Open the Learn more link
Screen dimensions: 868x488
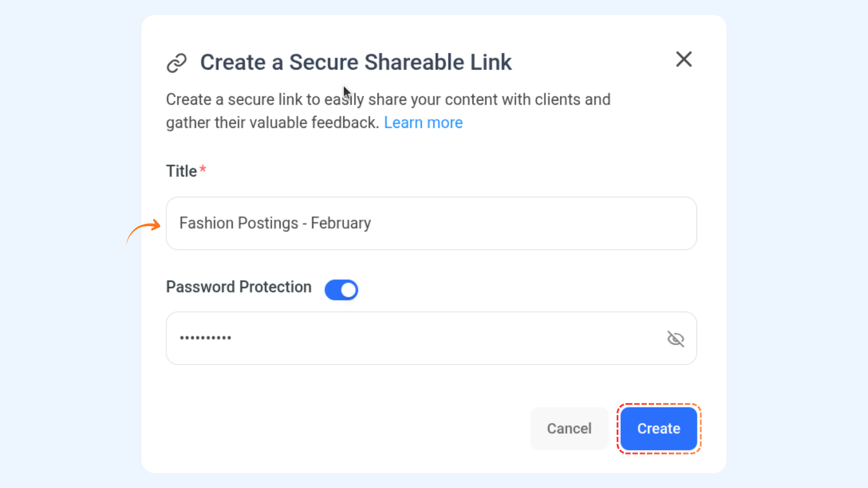(x=423, y=122)
